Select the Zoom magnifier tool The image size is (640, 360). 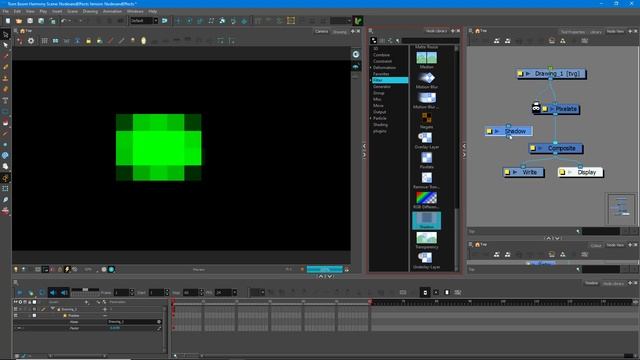point(5,200)
